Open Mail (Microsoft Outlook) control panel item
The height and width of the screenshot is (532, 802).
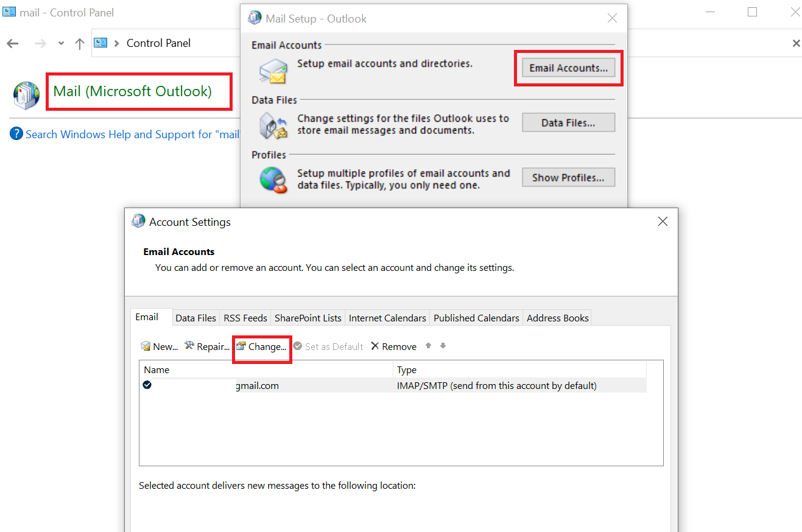pyautogui.click(x=133, y=91)
